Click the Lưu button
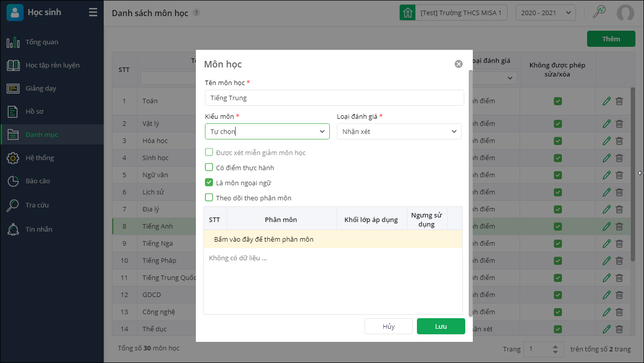 tap(441, 326)
